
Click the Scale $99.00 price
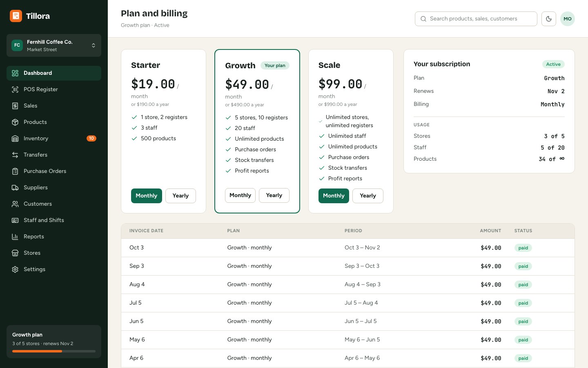pyautogui.click(x=341, y=84)
